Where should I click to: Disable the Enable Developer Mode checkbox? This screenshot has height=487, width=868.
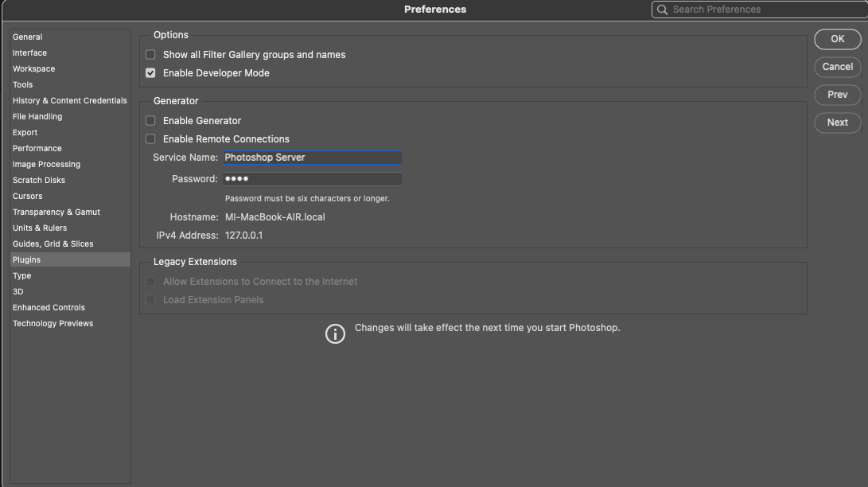tap(150, 72)
